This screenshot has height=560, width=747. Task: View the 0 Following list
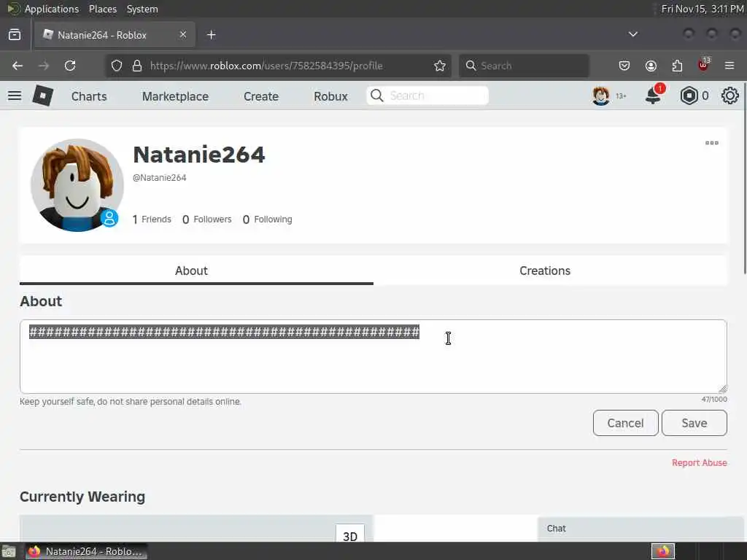coord(267,219)
